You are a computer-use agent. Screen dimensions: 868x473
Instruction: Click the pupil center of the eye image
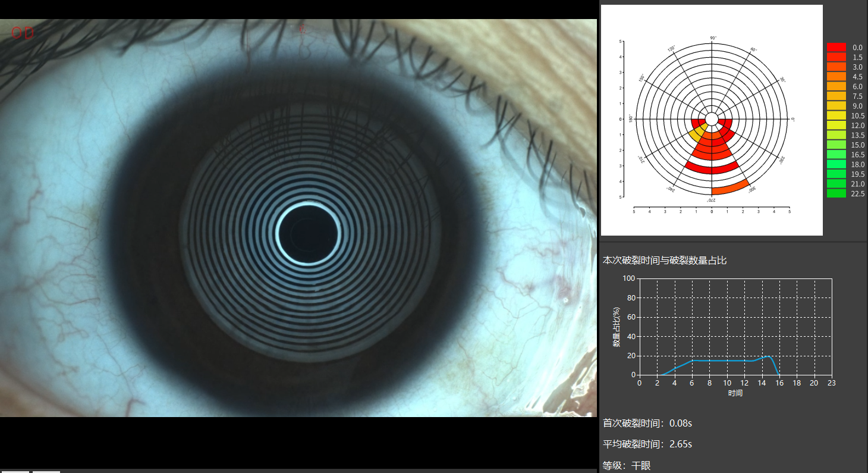[307, 233]
